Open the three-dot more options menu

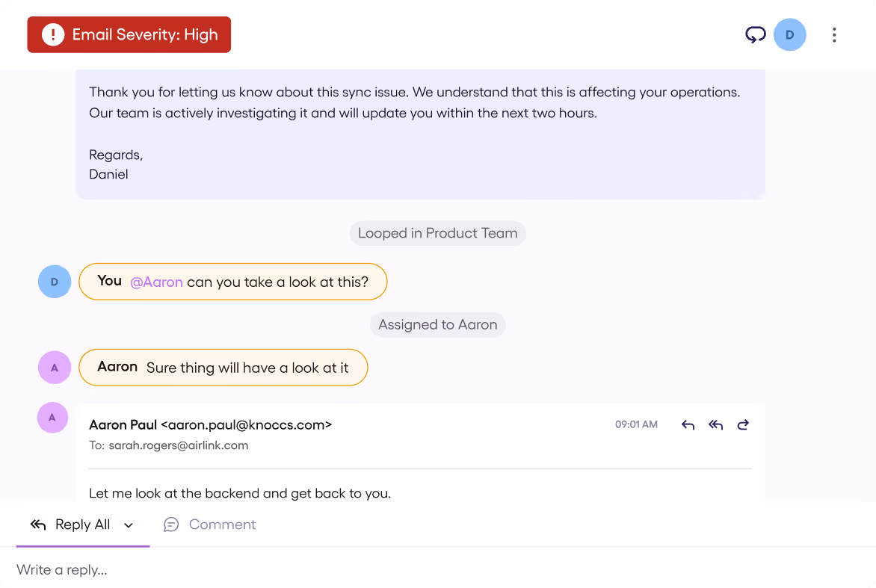[834, 34]
